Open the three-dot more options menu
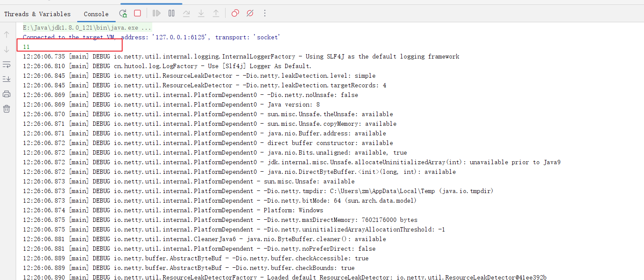 point(265,14)
